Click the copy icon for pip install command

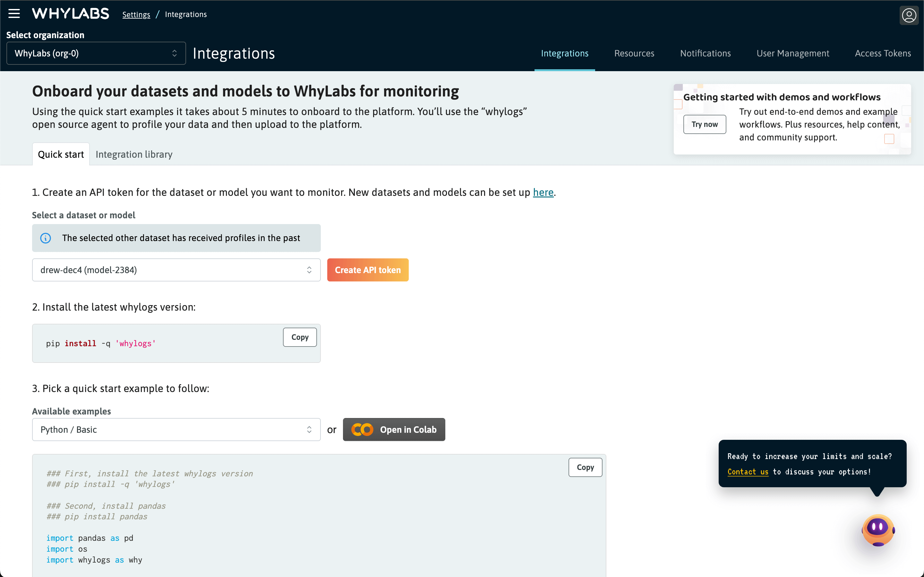(299, 337)
